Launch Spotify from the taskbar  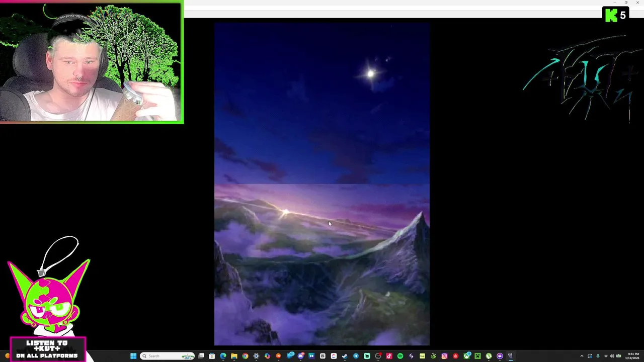click(400, 356)
